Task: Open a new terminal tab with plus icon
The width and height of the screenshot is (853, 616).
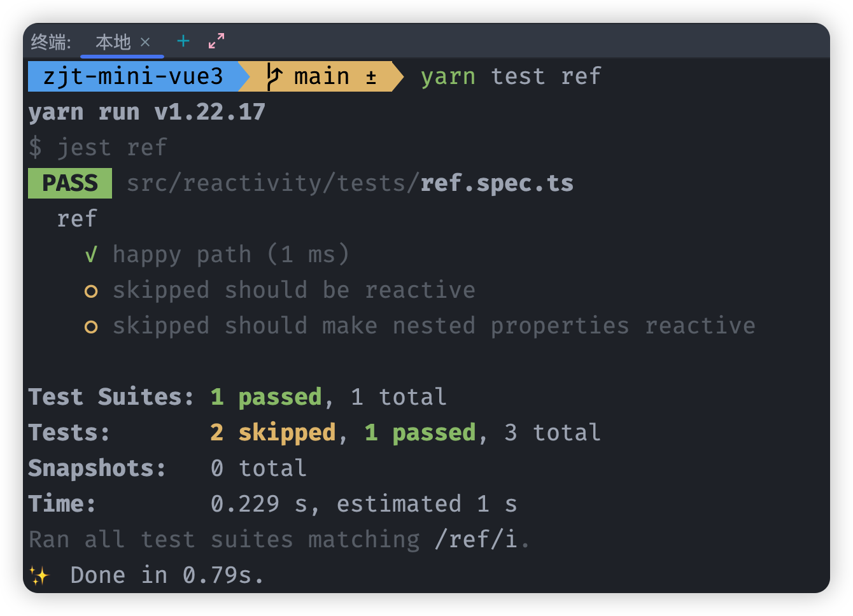Action: point(183,41)
